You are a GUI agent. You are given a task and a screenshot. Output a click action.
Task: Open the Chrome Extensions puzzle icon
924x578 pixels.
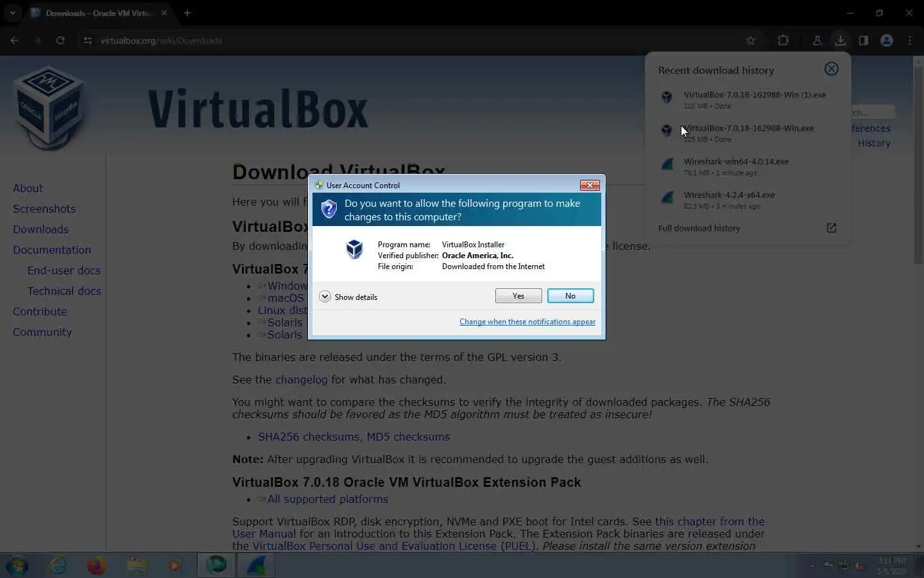(x=783, y=40)
